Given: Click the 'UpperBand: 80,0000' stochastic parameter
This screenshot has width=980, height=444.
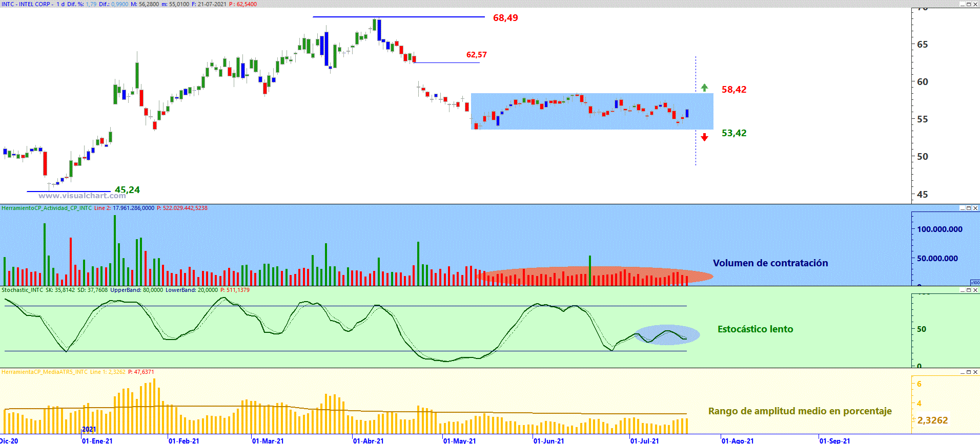Looking at the screenshot, I should (137, 290).
